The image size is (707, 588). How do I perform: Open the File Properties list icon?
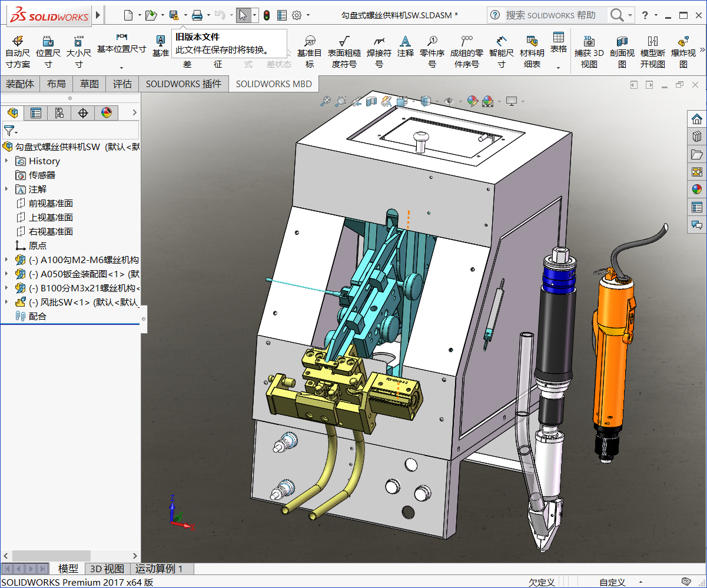coord(282,15)
